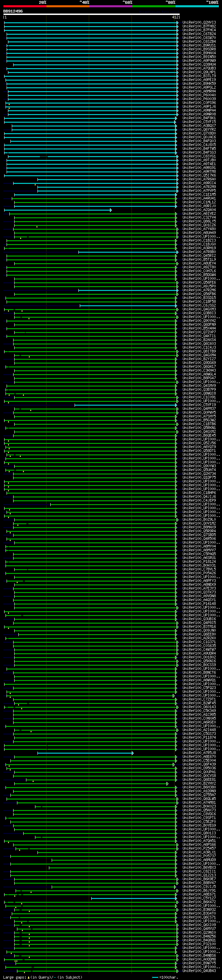Screen dimensions: 222x980
Task: Open hit UniRef100_Q2HVI3
Action: click(x=199, y=23)
